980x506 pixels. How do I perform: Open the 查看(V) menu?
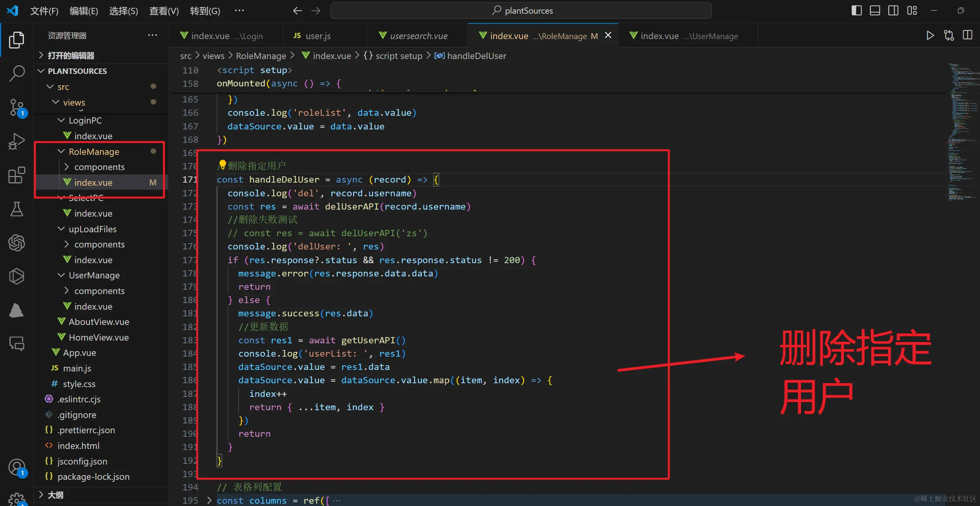click(164, 11)
